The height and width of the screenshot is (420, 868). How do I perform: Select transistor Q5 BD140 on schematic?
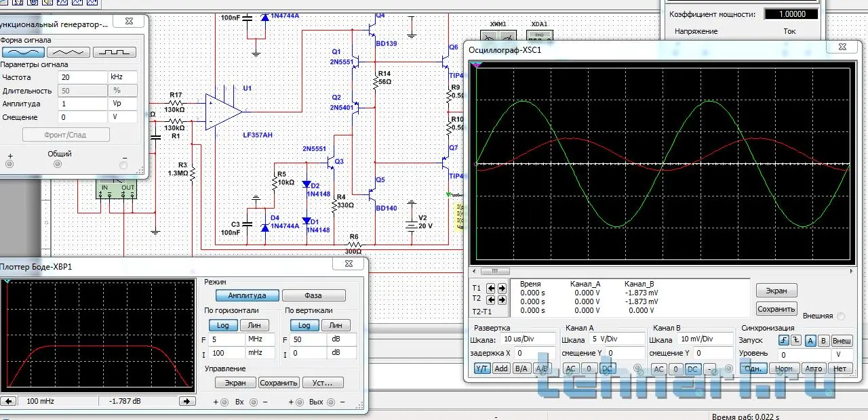372,193
